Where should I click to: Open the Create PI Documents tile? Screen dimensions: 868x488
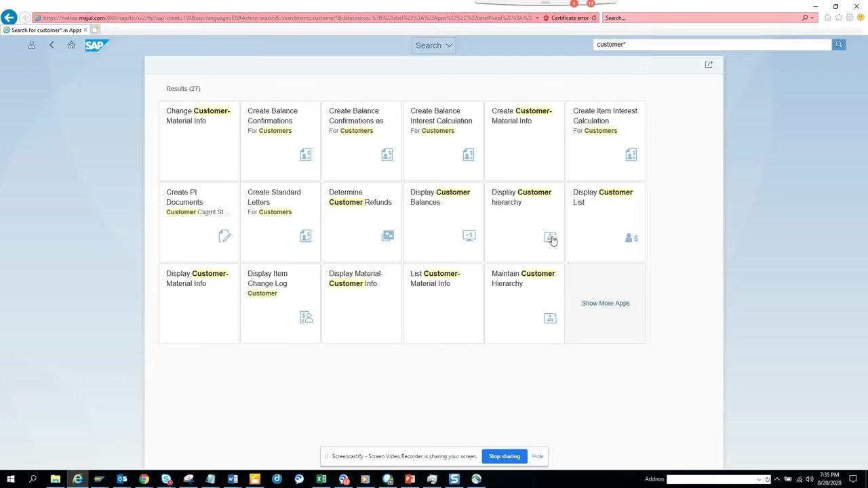tap(199, 222)
